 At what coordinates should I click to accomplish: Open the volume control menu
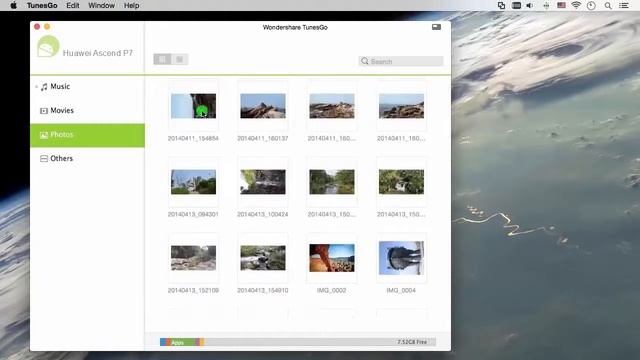(530, 5)
